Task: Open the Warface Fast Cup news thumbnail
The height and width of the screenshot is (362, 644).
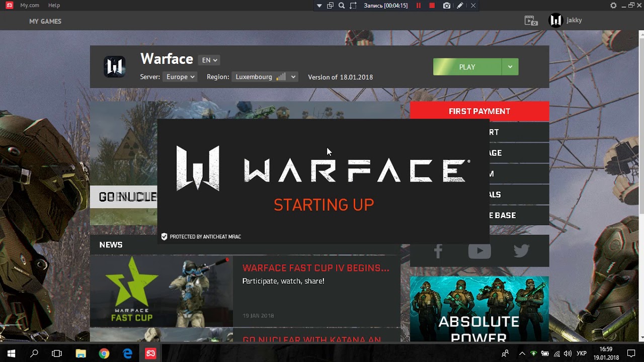Action: click(x=162, y=291)
